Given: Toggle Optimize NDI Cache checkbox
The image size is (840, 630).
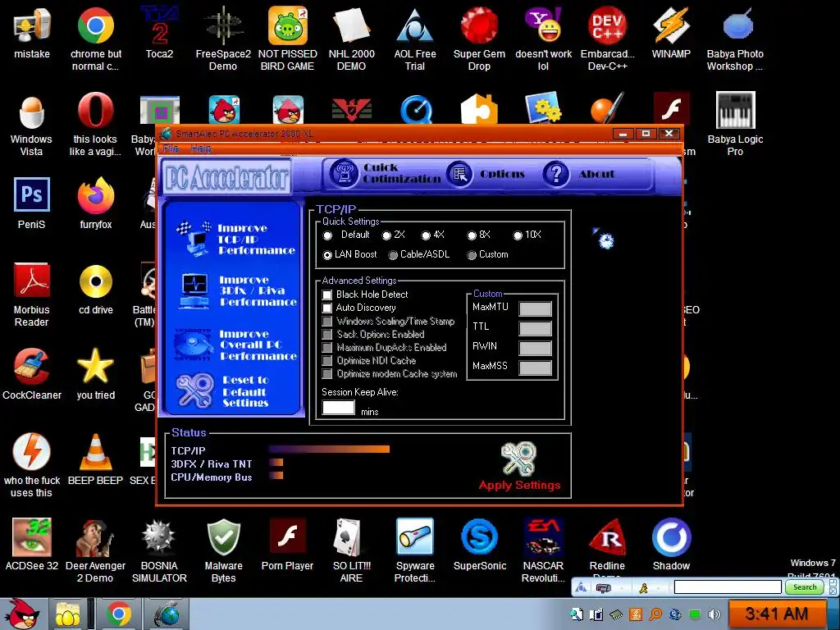Looking at the screenshot, I should (x=326, y=361).
